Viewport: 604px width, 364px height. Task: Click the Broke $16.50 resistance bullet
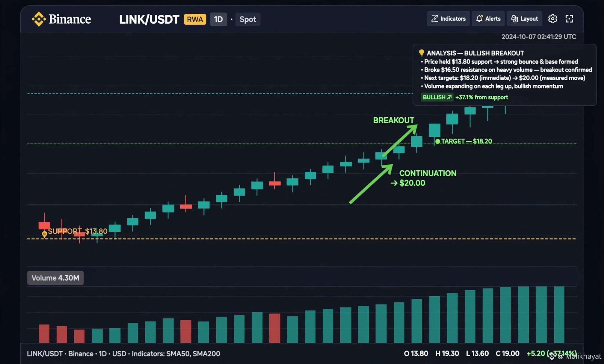pos(506,70)
